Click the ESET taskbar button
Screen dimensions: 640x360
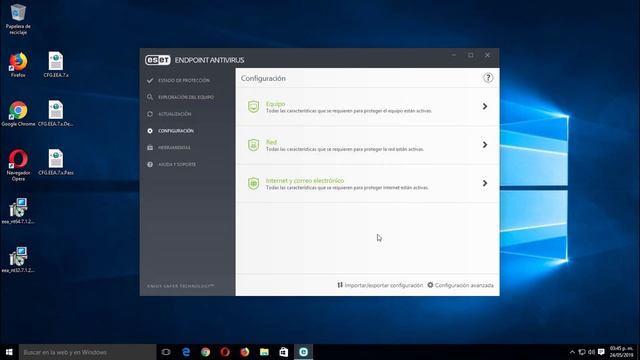[303, 352]
